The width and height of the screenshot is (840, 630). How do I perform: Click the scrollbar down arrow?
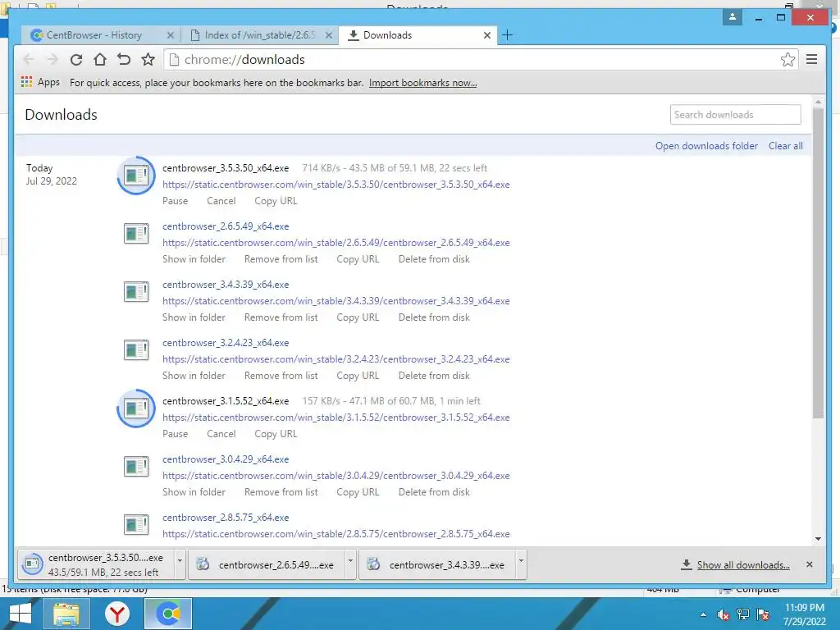pyautogui.click(x=818, y=539)
